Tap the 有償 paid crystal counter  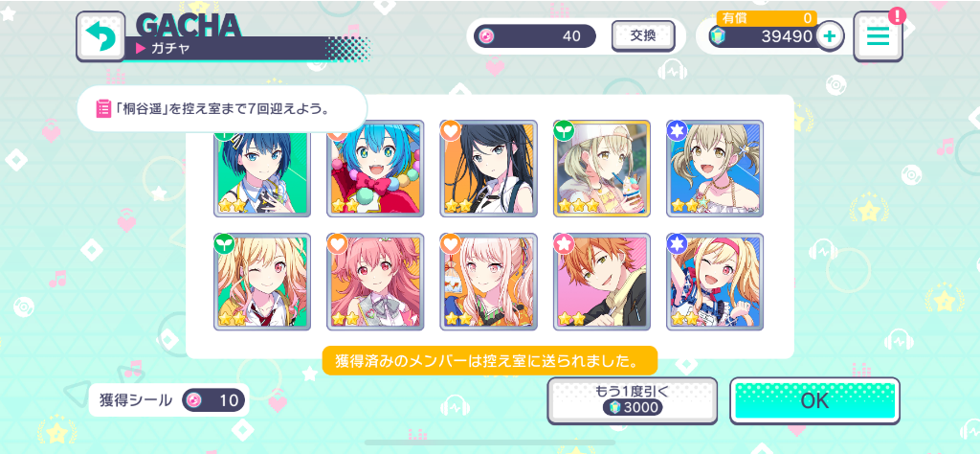767,19
